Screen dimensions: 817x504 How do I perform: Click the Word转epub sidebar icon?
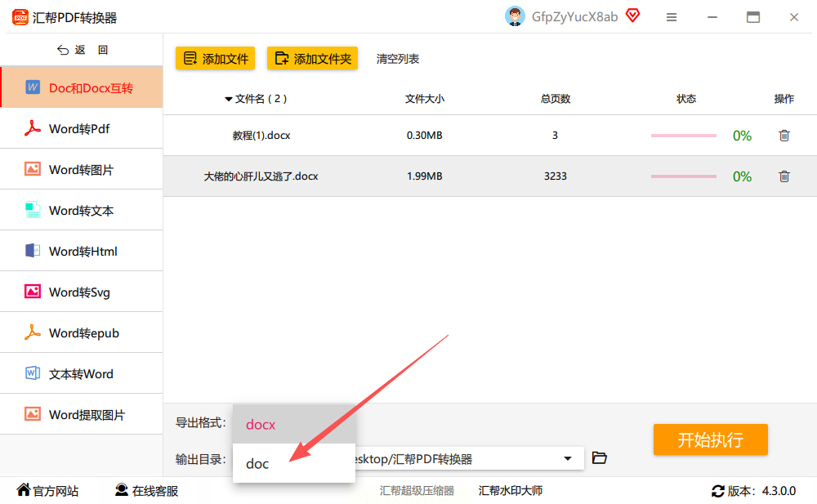33,332
